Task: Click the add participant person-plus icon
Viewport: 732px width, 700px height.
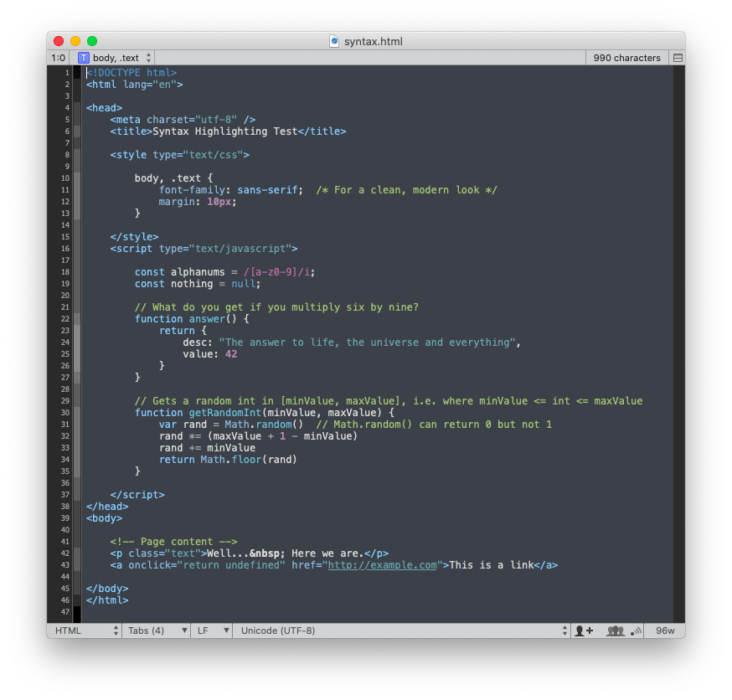Action: click(584, 631)
